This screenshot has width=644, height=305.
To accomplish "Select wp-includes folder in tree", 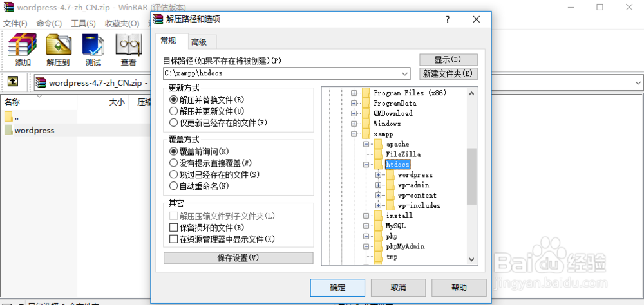I will [x=419, y=206].
